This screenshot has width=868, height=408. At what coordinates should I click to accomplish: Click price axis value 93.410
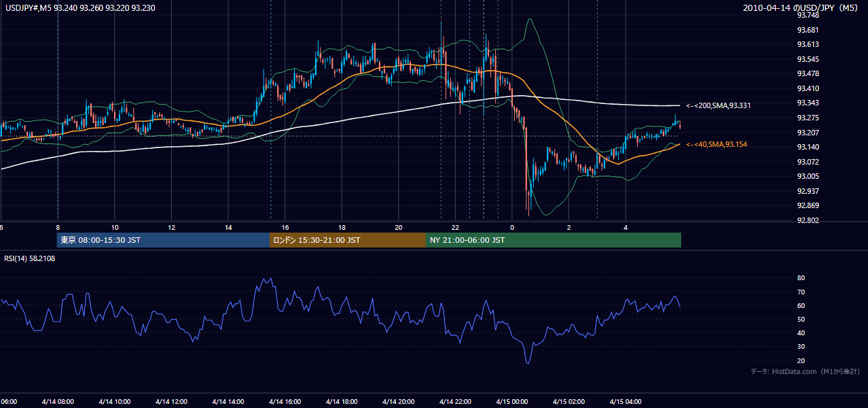pyautogui.click(x=808, y=88)
